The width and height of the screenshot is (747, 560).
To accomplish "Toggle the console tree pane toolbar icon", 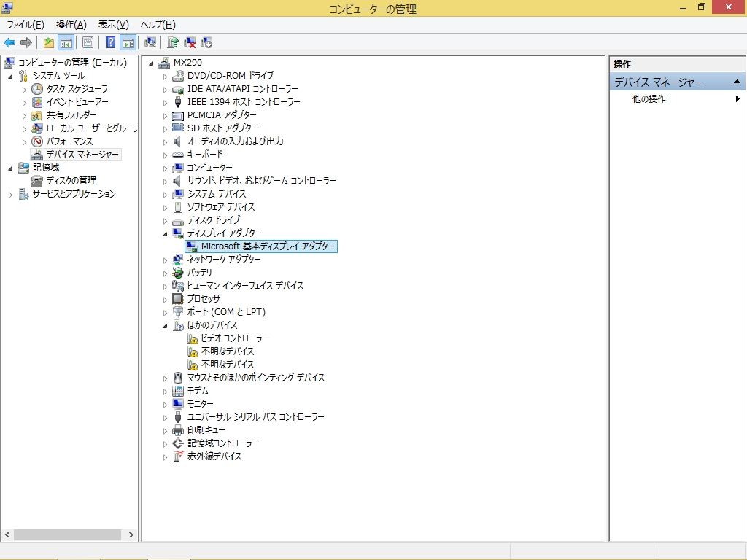I will [66, 43].
